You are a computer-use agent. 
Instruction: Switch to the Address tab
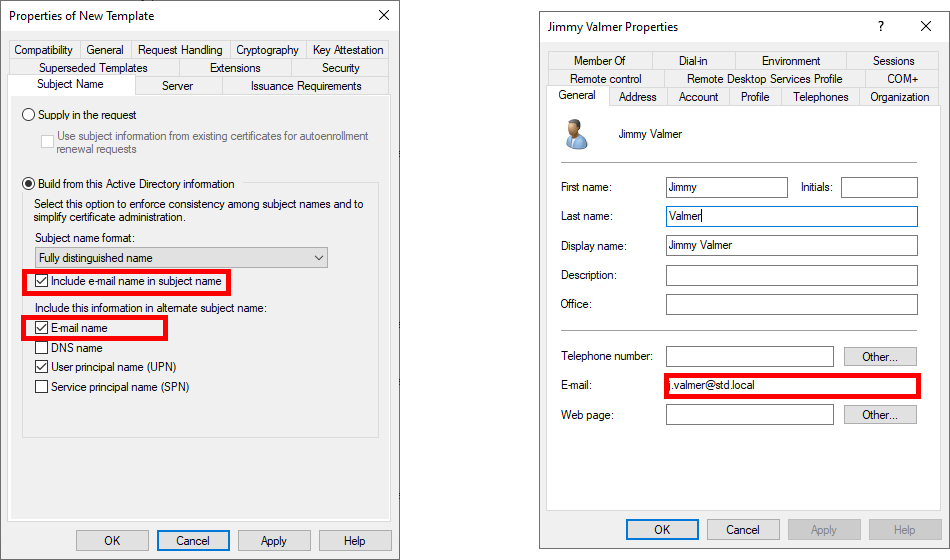click(637, 97)
